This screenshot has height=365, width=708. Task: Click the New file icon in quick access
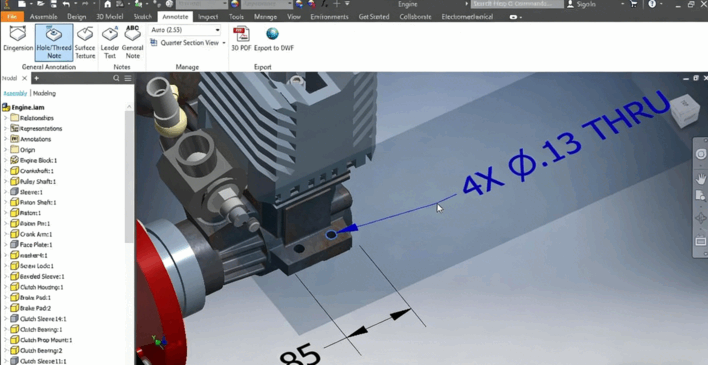tap(22, 4)
